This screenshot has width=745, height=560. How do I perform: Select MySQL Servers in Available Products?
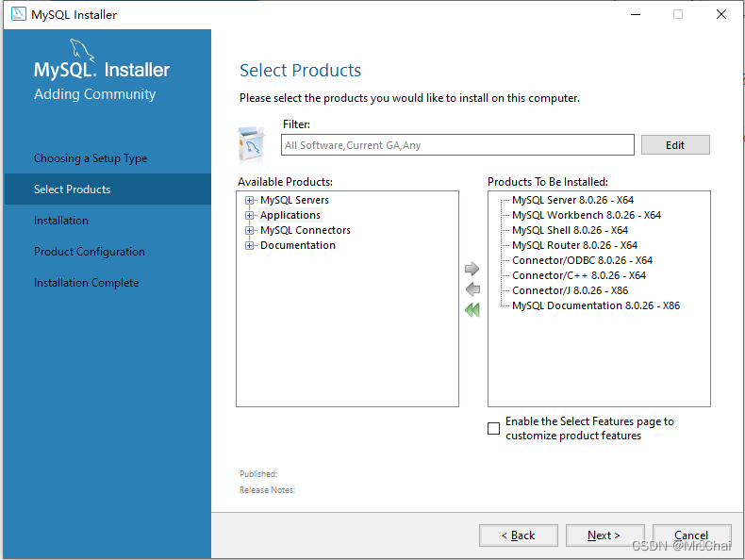294,200
